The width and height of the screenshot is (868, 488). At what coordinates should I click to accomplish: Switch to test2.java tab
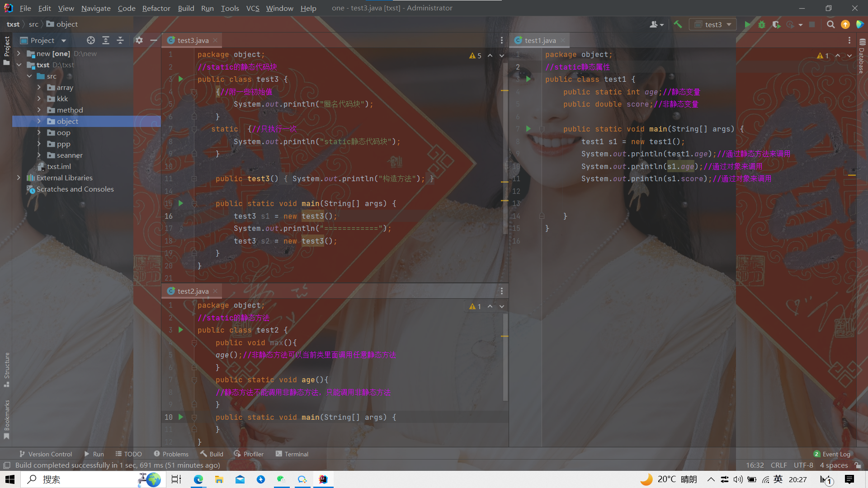[x=193, y=291]
